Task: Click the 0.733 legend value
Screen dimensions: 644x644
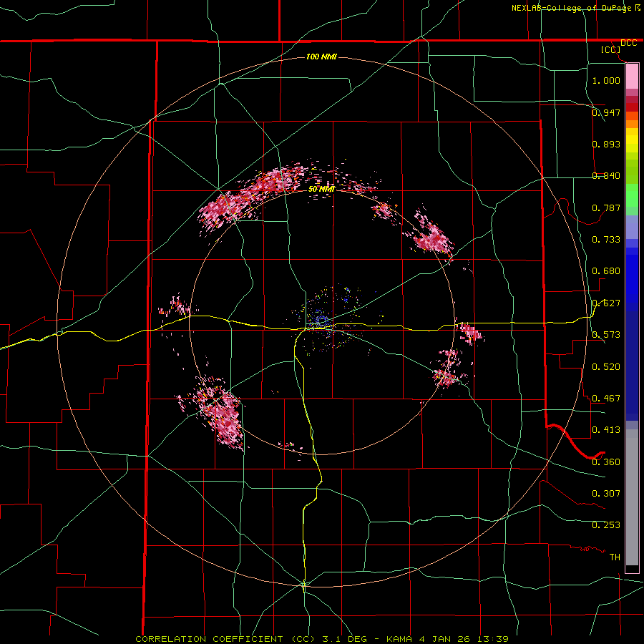Action: tap(606, 240)
